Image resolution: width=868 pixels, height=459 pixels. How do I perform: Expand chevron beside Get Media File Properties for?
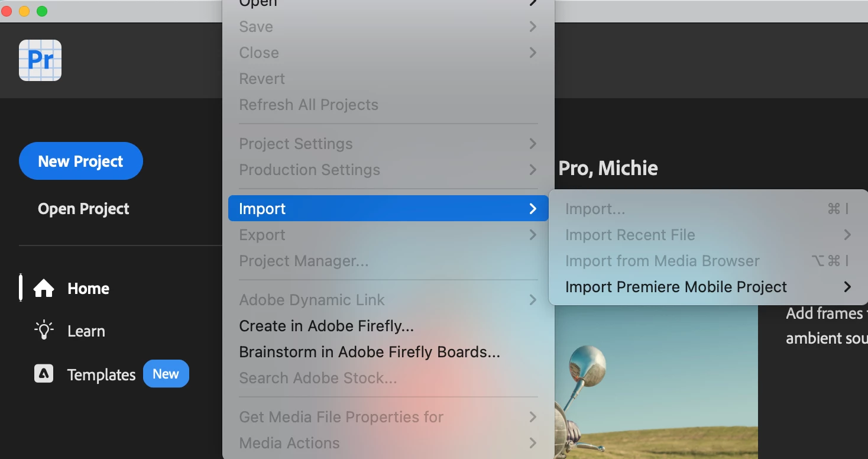pyautogui.click(x=533, y=417)
